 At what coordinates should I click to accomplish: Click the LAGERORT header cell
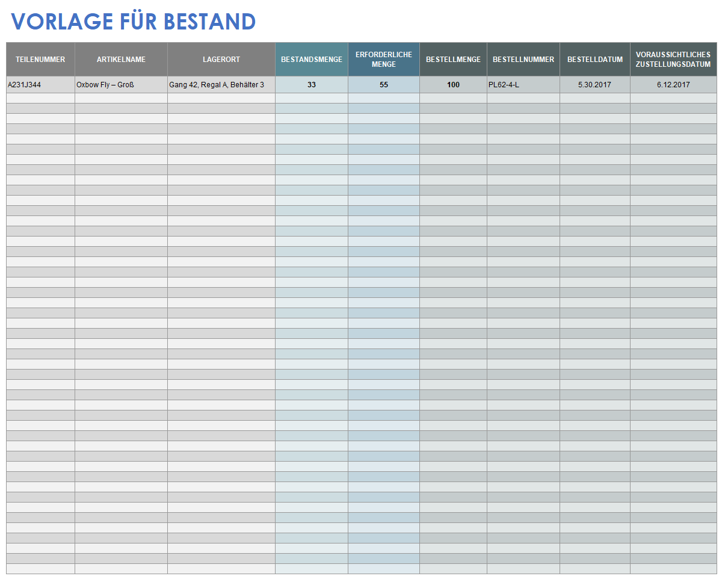(221, 60)
